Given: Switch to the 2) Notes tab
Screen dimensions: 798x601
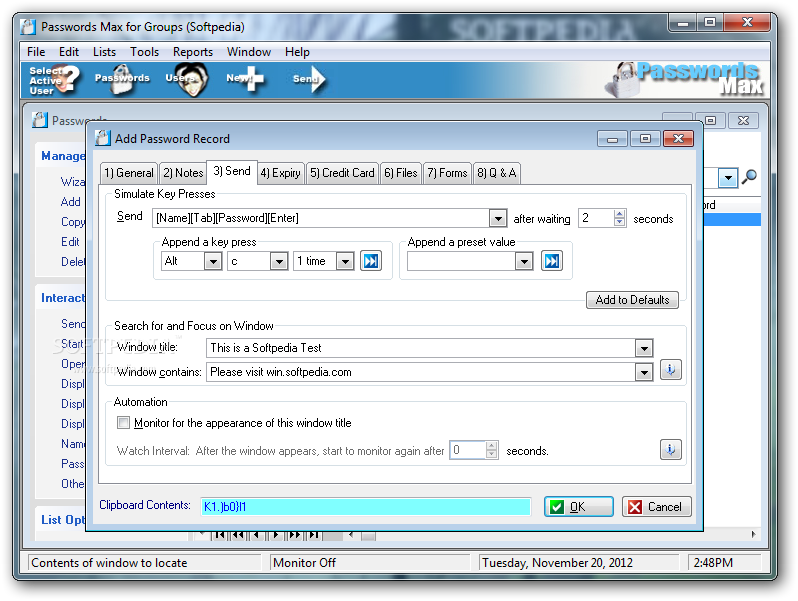Looking at the screenshot, I should coord(183,174).
